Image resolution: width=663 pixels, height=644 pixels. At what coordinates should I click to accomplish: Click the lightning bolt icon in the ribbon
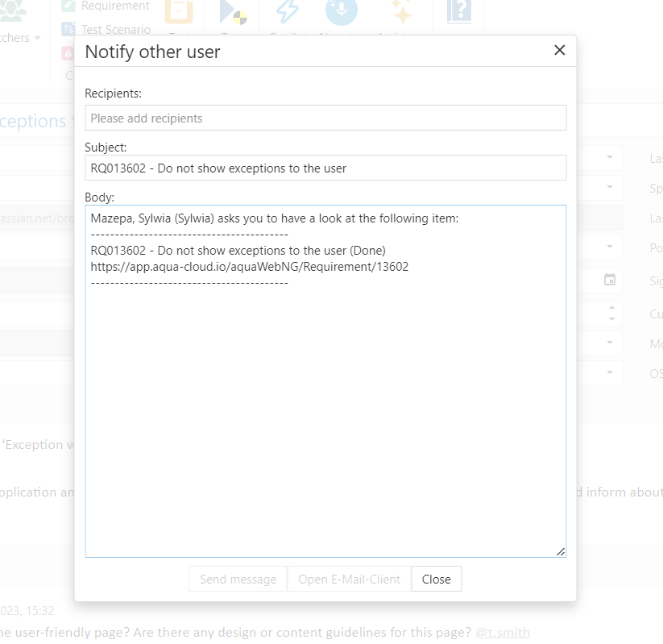[287, 11]
